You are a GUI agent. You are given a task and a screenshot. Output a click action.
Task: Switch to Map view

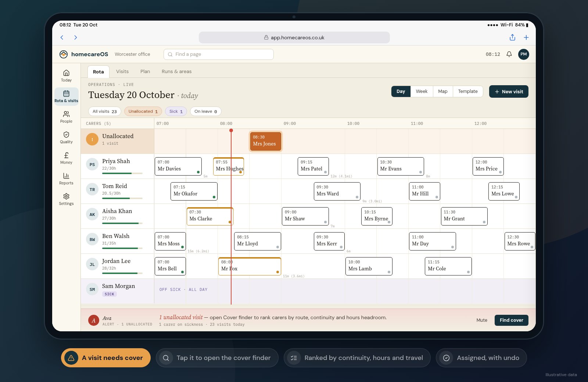pos(443,91)
